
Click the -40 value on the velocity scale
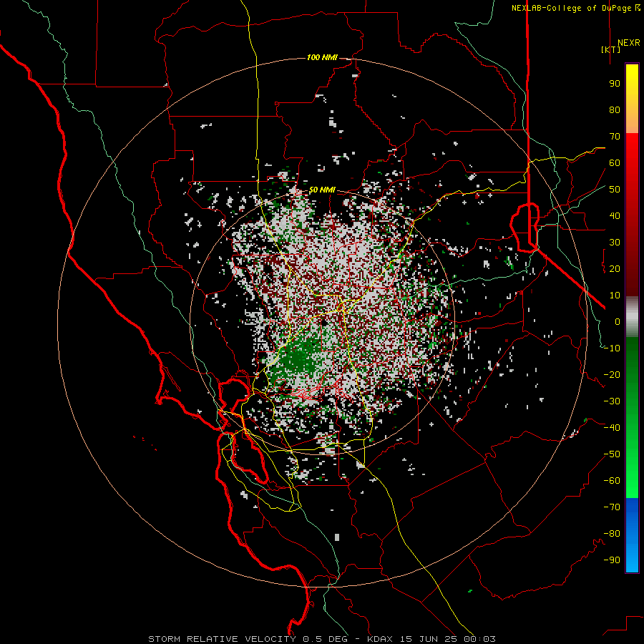tap(612, 428)
